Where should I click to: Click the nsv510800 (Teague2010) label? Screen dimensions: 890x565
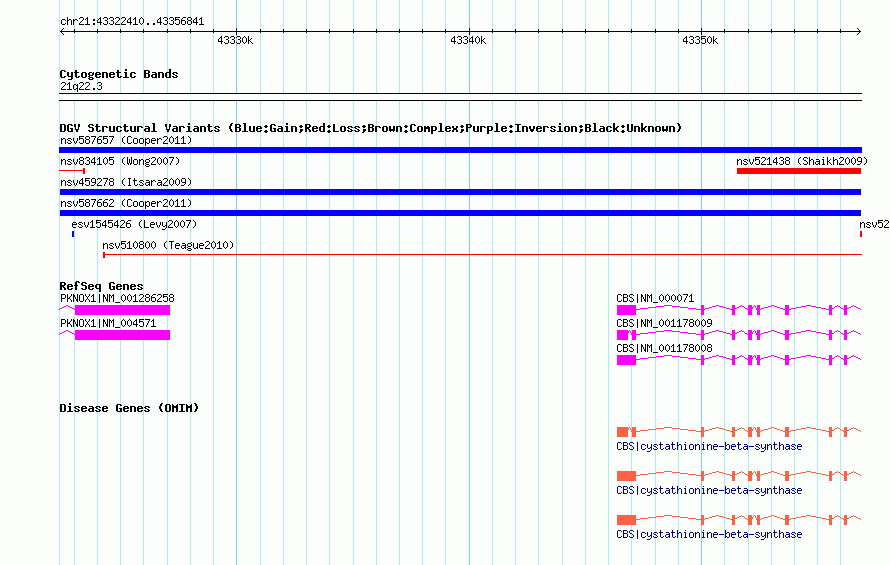168,245
